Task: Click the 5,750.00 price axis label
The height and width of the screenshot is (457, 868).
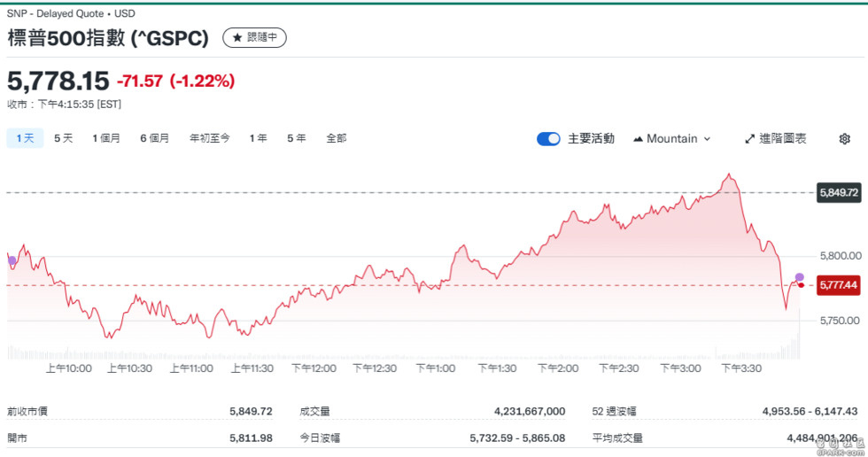Action: click(x=840, y=321)
